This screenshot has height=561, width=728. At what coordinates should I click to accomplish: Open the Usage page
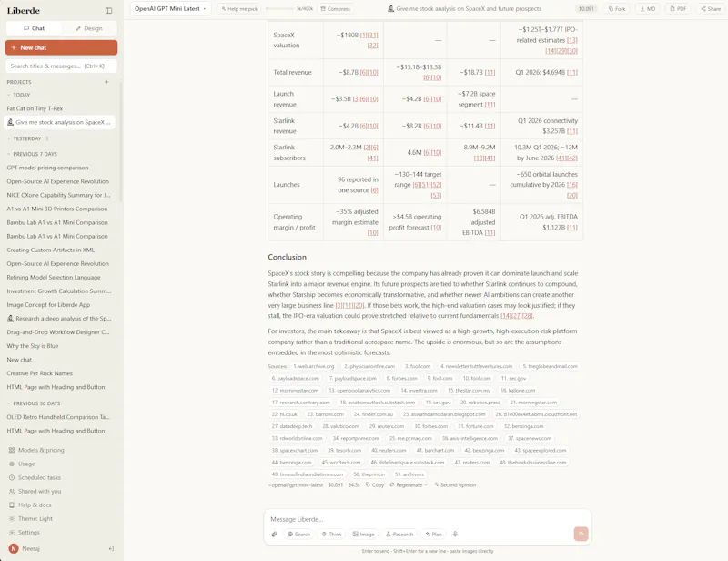coord(22,464)
